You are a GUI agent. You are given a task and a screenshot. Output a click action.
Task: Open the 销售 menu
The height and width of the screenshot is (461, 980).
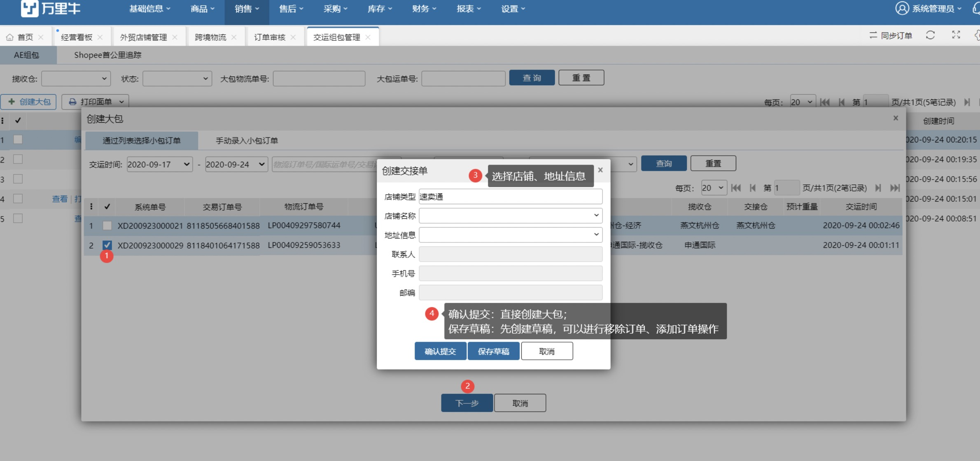247,9
